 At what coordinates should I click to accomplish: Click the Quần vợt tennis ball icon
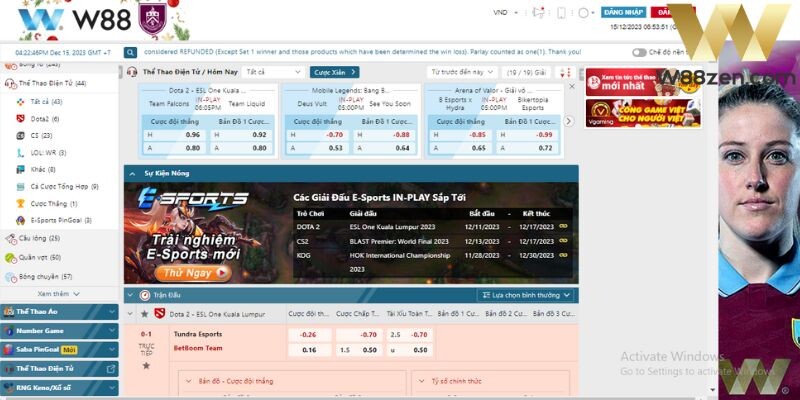[x=11, y=258]
